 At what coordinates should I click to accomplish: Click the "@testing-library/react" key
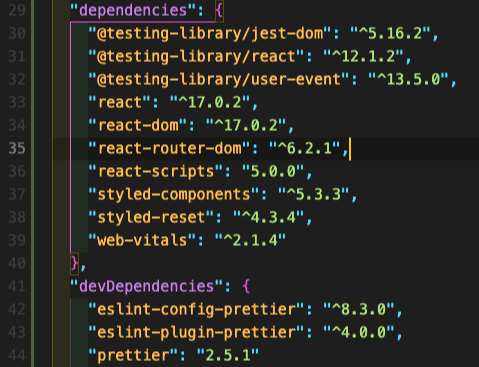pyautogui.click(x=196, y=56)
